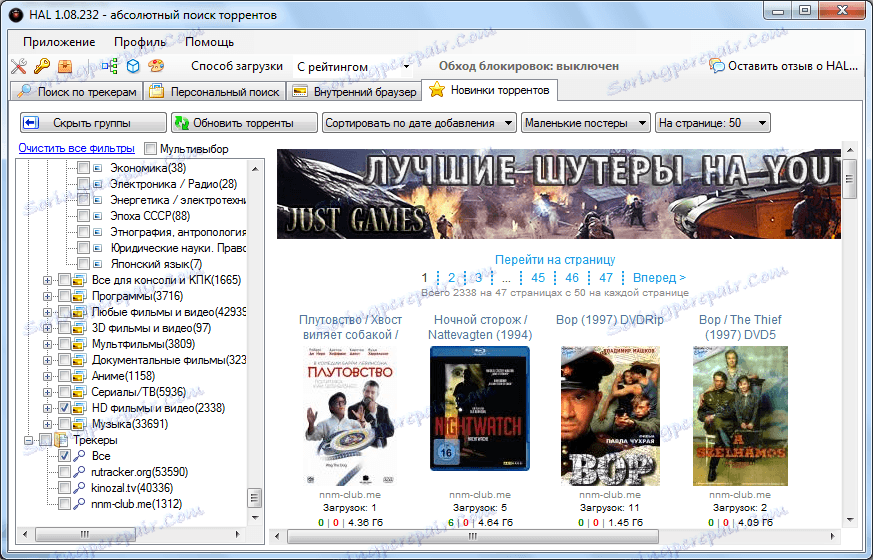Open the sort by date added dropdown

point(419,123)
